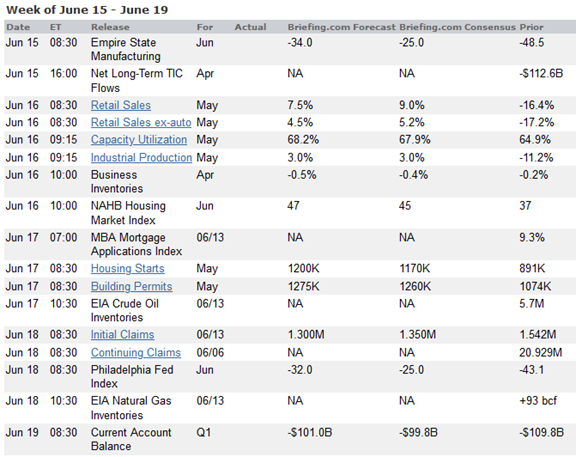Viewport: 576px width, 457px height.
Task: Select the Briefing.com Consensus column header
Action: click(457, 27)
